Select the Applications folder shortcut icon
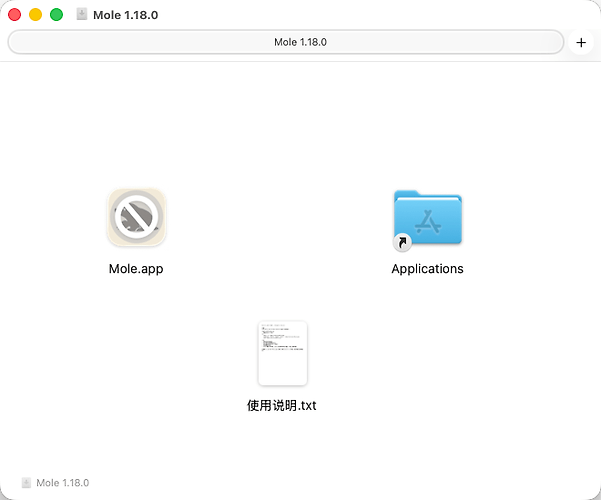Viewport: 601px width, 500px height. coord(427,220)
